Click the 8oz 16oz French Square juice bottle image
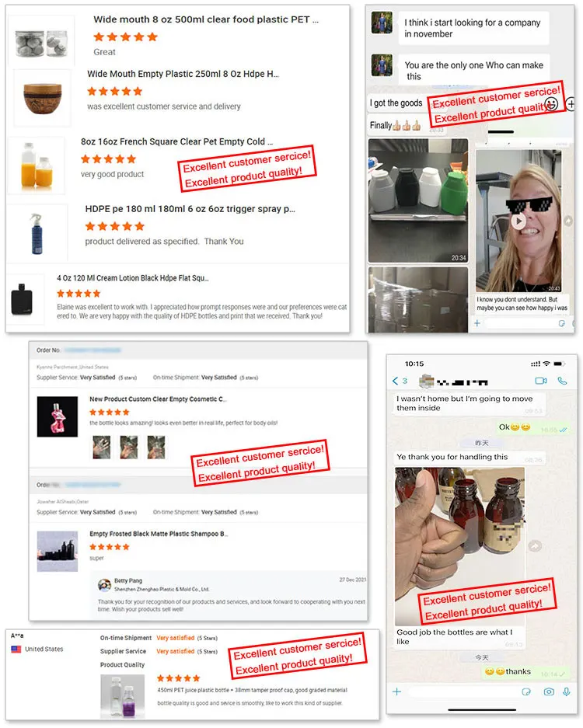 pyautogui.click(x=37, y=165)
